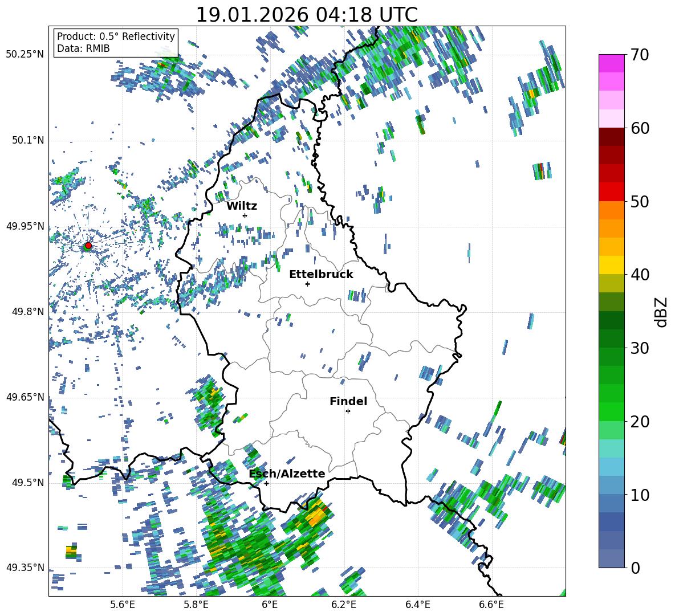Click the 50 tick on colorbar

pyautogui.click(x=640, y=201)
